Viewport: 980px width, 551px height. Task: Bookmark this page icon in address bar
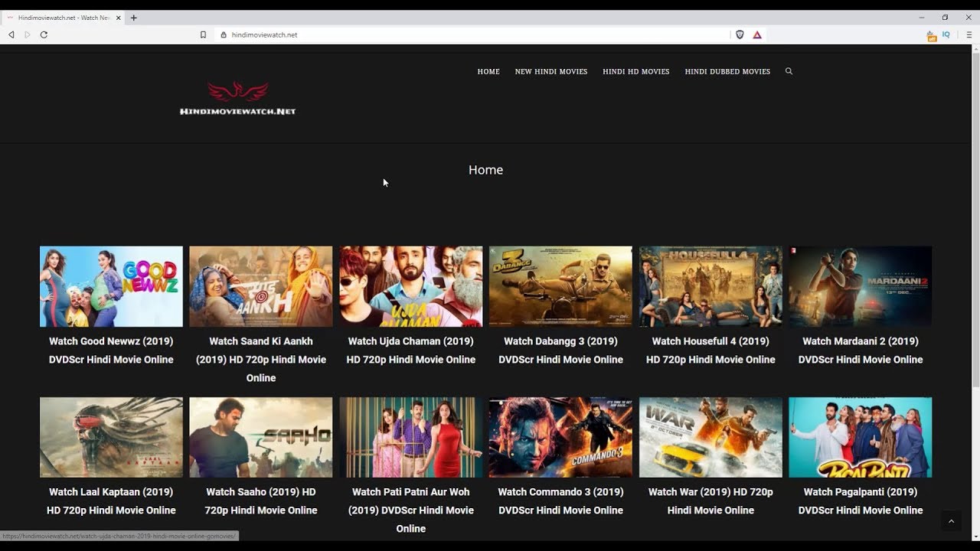[x=203, y=34]
